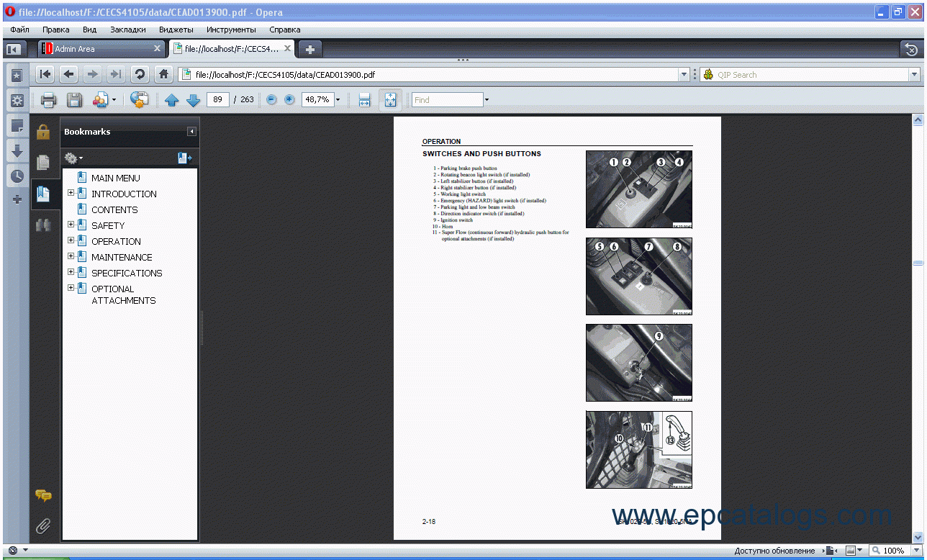The height and width of the screenshot is (560, 927).
Task: Select the Bookmarks panel icon
Action: point(43,194)
